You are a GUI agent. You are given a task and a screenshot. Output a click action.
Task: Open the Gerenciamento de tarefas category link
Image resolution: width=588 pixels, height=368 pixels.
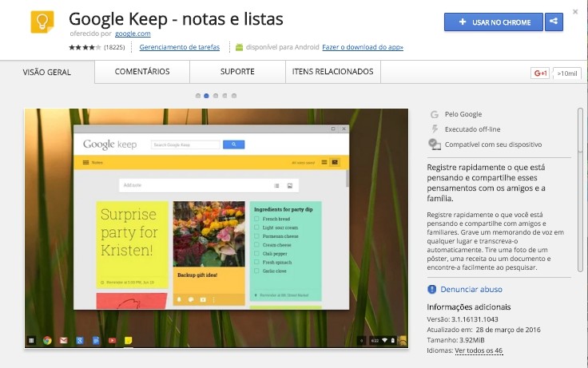click(x=181, y=46)
